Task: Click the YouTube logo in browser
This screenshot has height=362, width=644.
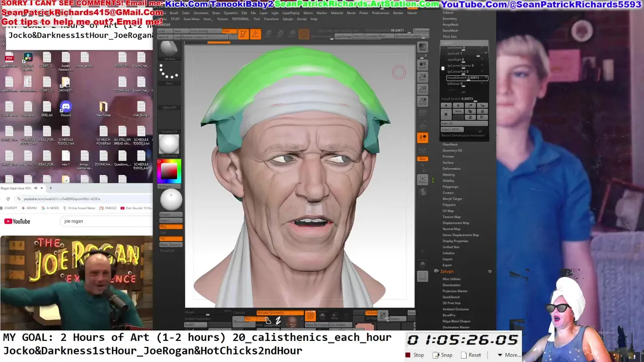Action: point(18,221)
